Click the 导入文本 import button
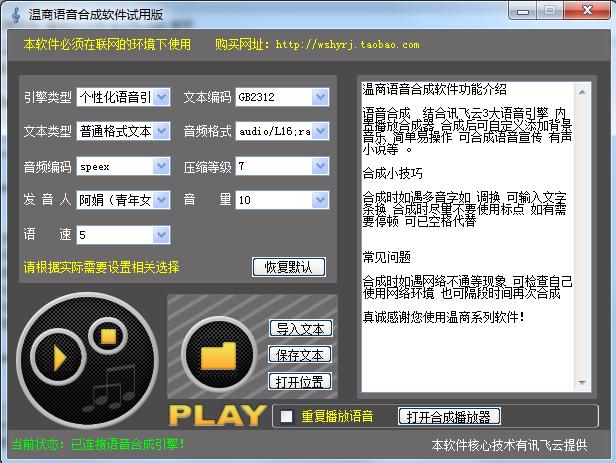This screenshot has width=616, height=463. click(x=299, y=329)
